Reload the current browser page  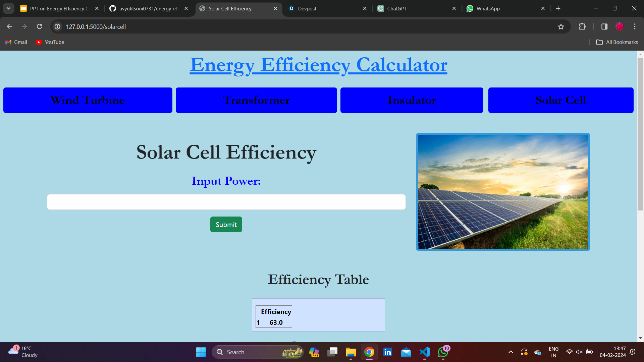point(39,26)
